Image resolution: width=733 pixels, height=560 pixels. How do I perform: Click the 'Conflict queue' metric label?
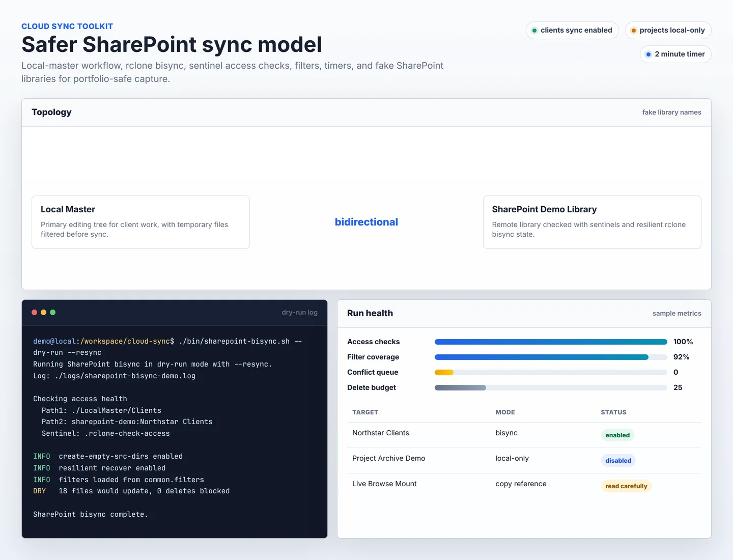pyautogui.click(x=373, y=372)
